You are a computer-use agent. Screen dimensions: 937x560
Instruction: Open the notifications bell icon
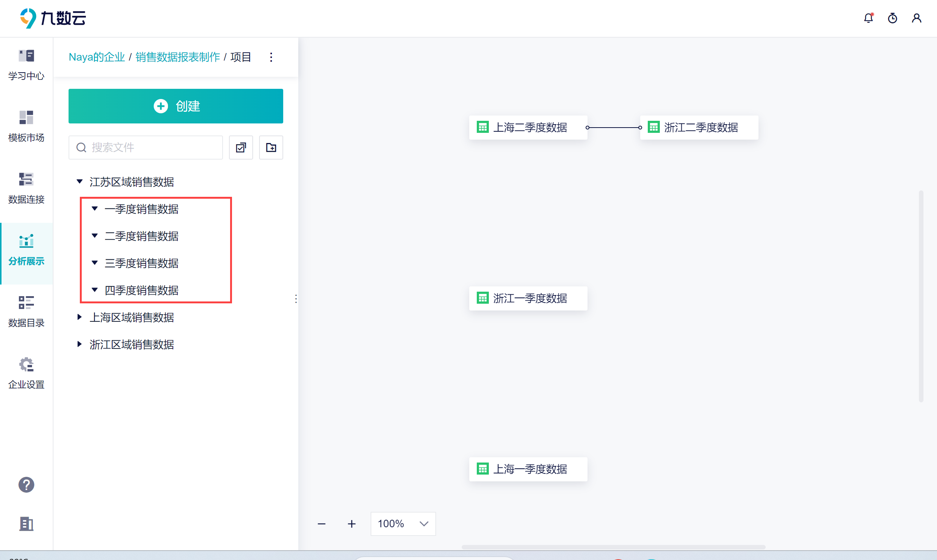[x=868, y=18]
